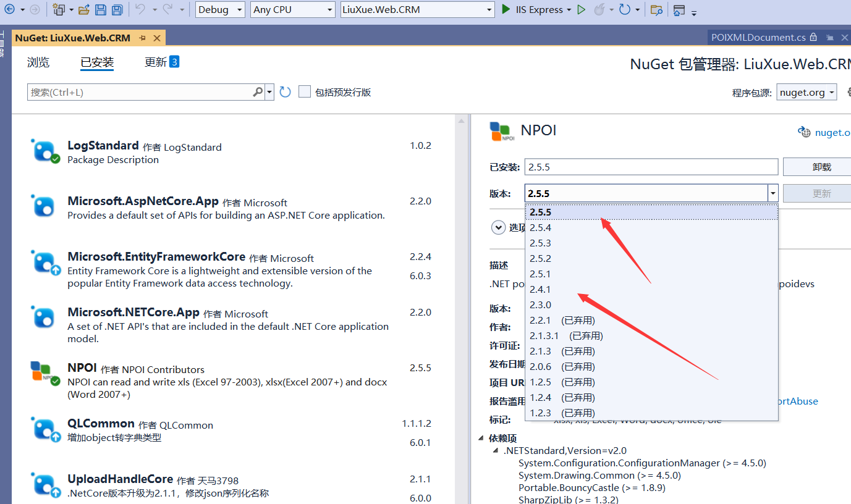The height and width of the screenshot is (504, 851).
Task: Open the package source settings gear
Action: coord(848,92)
